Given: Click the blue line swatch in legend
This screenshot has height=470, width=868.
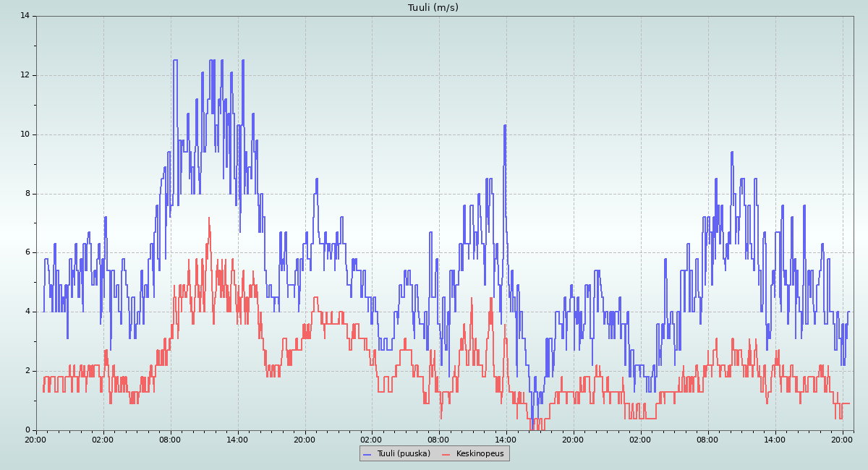Looking at the screenshot, I should pos(367,454).
